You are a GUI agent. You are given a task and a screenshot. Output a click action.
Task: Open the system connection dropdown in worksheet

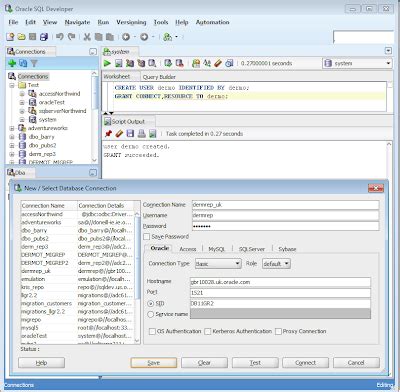pos(357,63)
